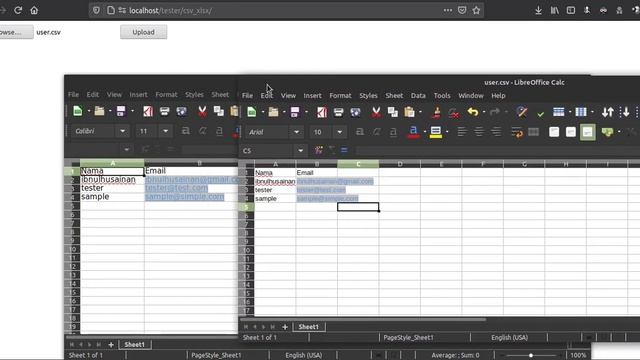
Task: Add new sheet in back Calc window
Action: 111,345
